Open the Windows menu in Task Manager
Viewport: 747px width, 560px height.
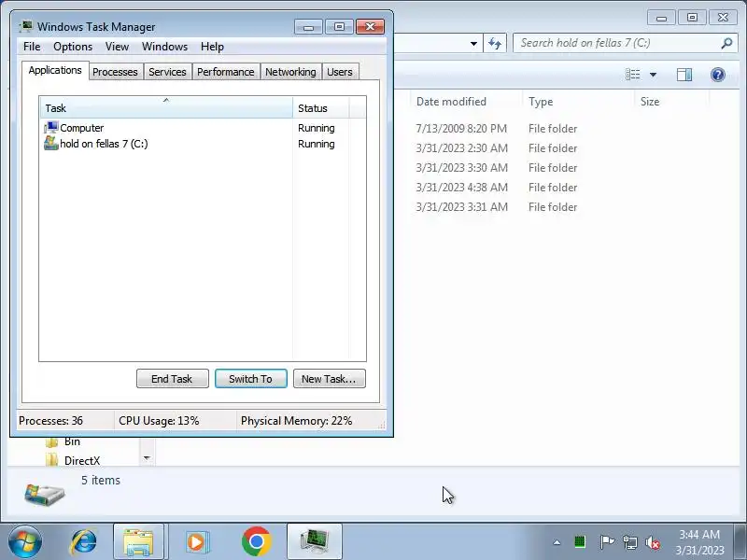click(164, 47)
